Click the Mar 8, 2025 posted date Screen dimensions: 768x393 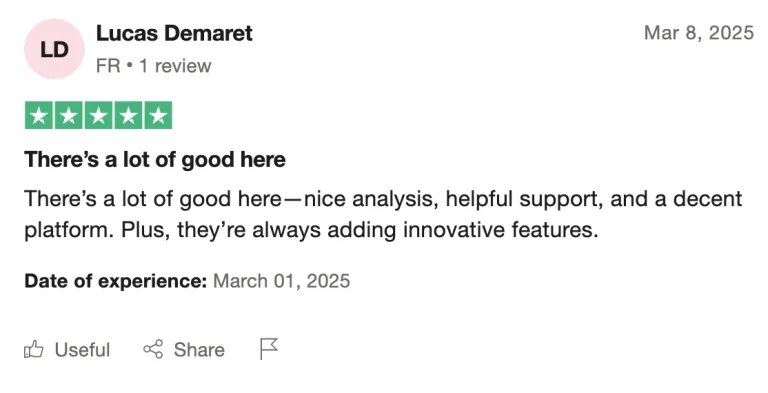click(699, 33)
